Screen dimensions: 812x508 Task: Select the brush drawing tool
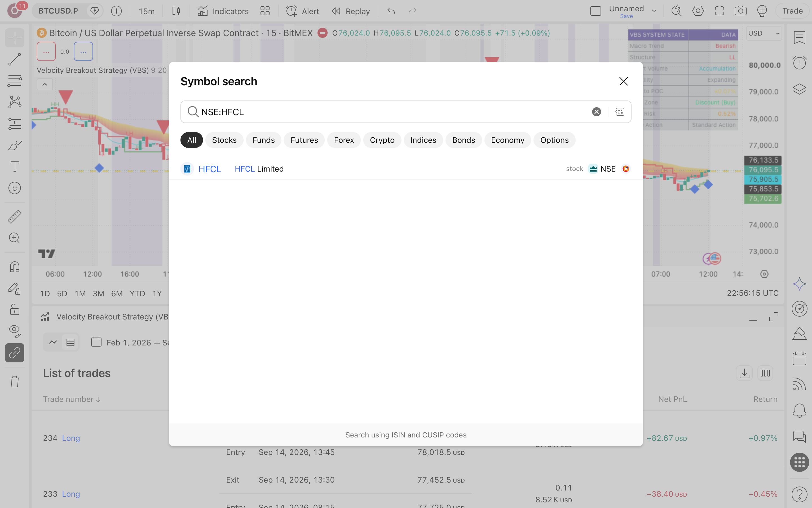coord(14,145)
